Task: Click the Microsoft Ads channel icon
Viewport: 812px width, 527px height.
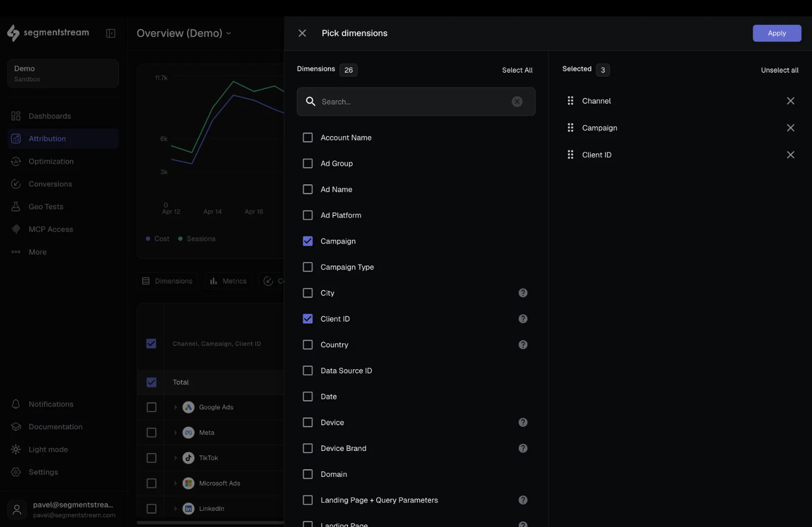Action: click(188, 483)
